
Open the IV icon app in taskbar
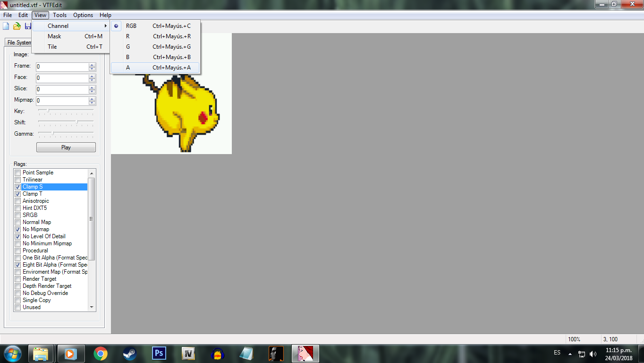188,353
